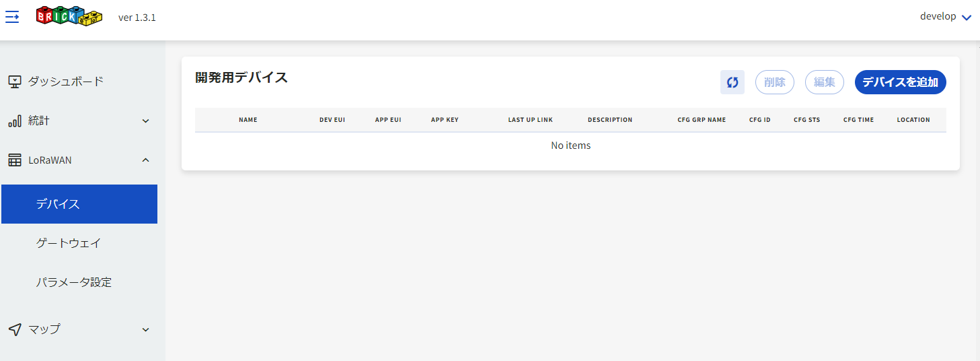
Task: Go to ゲートウェイ in the sidebar
Action: tap(69, 243)
